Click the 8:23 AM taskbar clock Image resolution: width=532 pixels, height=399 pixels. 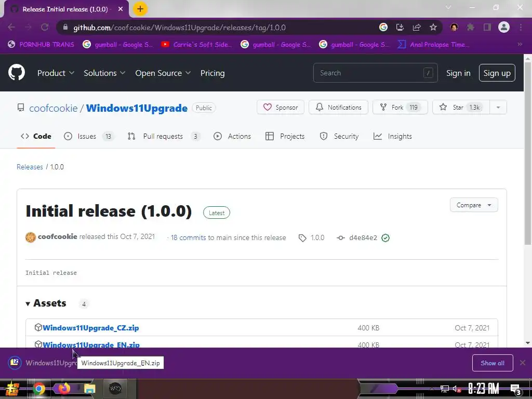[484, 389]
